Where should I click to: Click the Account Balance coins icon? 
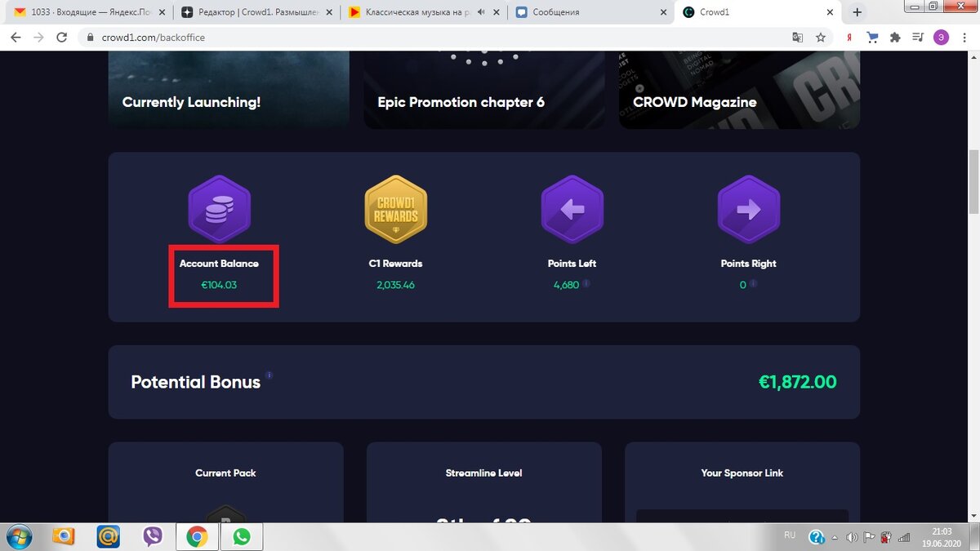pyautogui.click(x=219, y=210)
